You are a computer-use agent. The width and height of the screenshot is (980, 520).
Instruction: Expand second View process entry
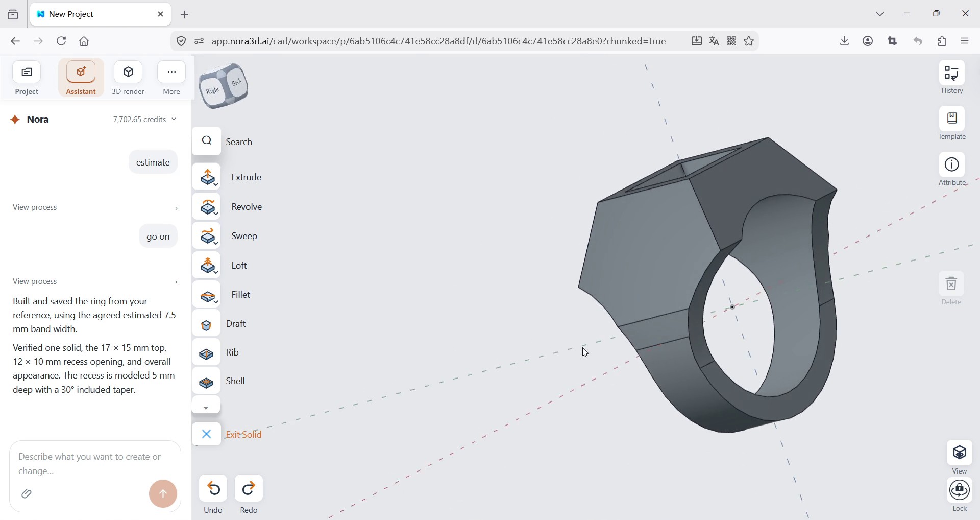pos(95,282)
